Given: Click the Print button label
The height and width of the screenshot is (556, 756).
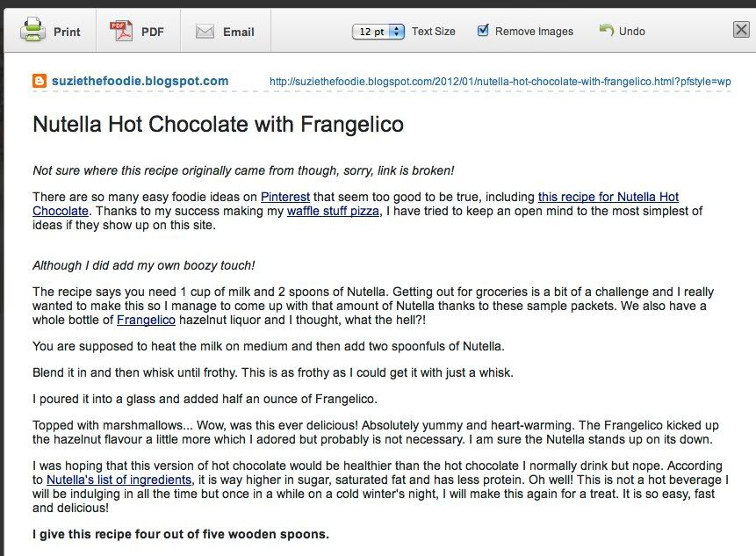Looking at the screenshot, I should coord(67,32).
